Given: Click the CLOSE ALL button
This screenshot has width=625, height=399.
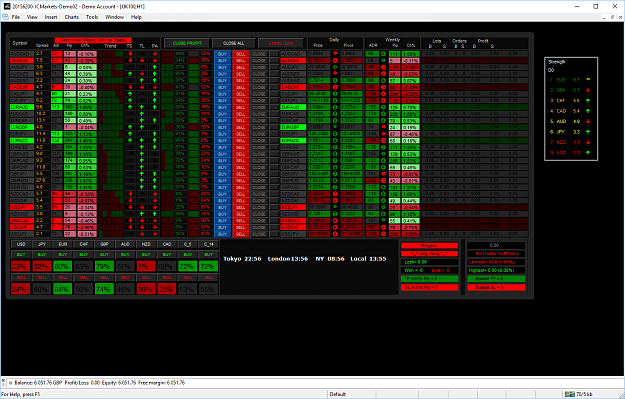Looking at the screenshot, I should (234, 43).
